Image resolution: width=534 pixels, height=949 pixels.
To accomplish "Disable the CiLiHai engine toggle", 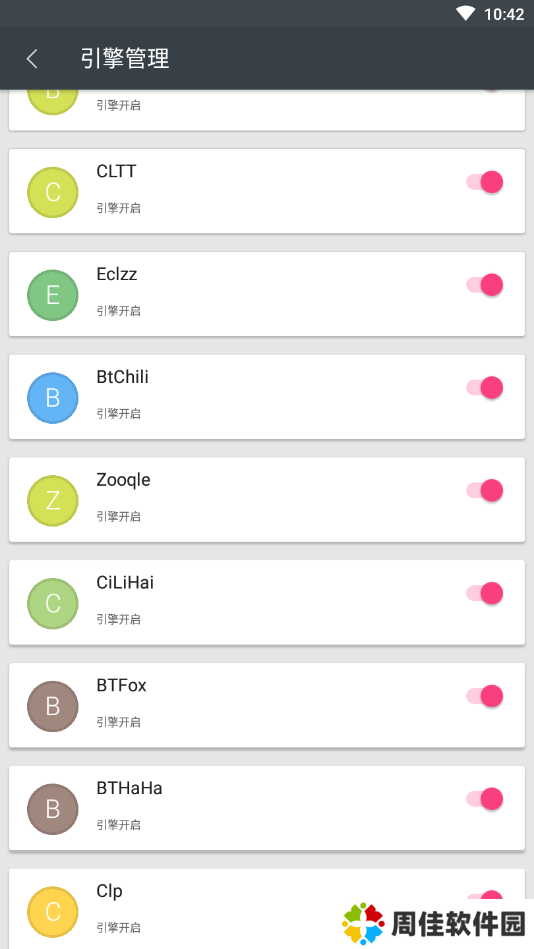I will [x=485, y=594].
